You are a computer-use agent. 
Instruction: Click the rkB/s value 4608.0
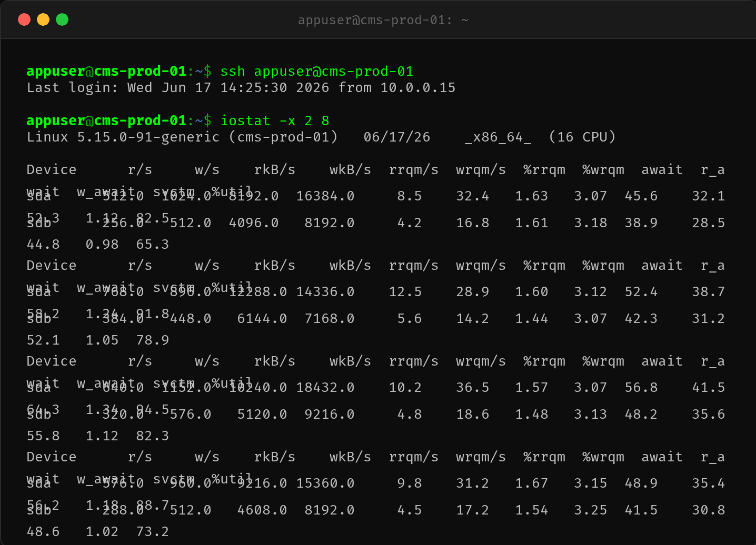coord(262,510)
